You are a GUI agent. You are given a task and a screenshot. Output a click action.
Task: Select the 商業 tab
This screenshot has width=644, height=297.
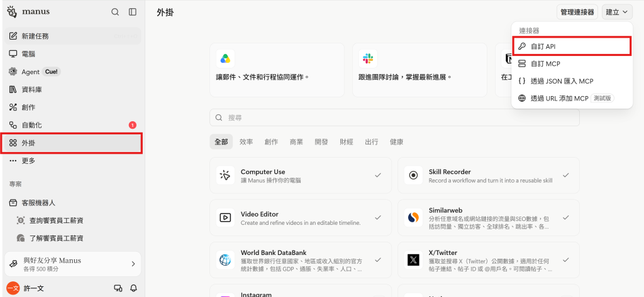click(x=297, y=142)
